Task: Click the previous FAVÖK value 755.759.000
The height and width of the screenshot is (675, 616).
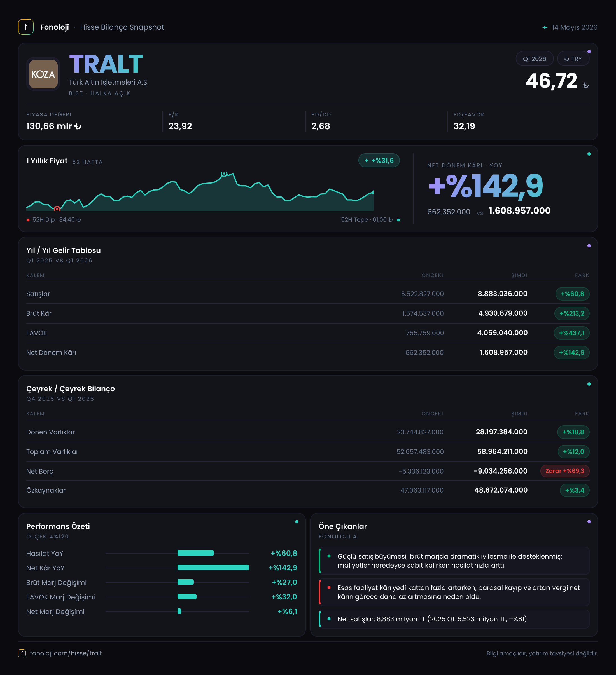Action: point(425,333)
